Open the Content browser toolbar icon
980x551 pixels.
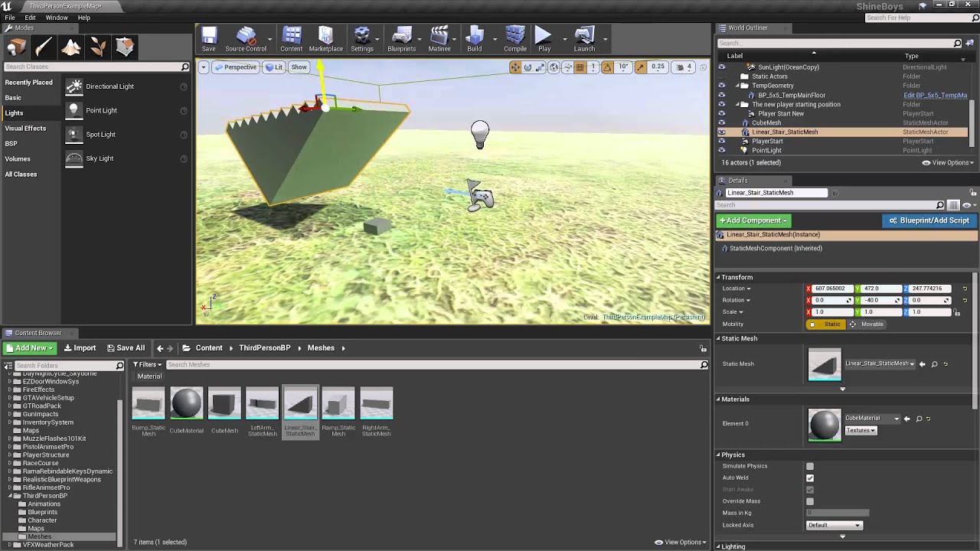pyautogui.click(x=291, y=40)
